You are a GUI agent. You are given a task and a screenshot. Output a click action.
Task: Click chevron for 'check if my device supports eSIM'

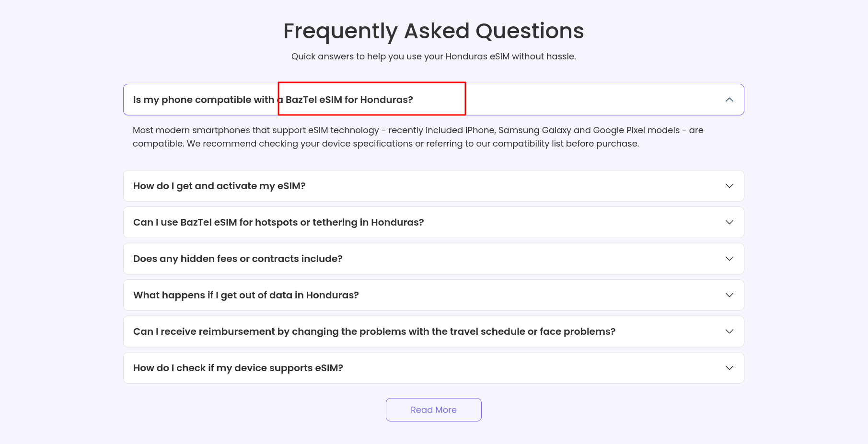coord(729,368)
